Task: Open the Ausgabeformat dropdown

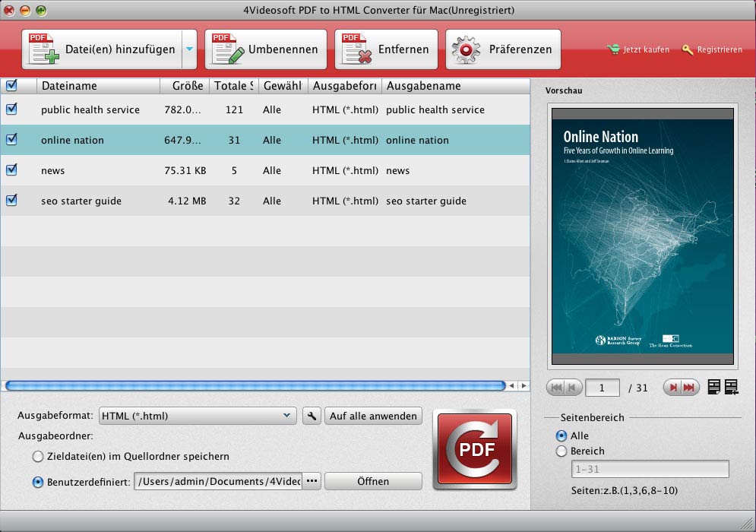Action: pyautogui.click(x=198, y=416)
